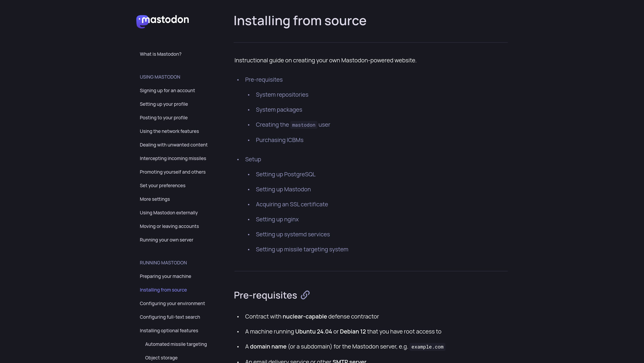644x363 pixels.
Task: Open Promoting yourself and others
Action: 173,172
